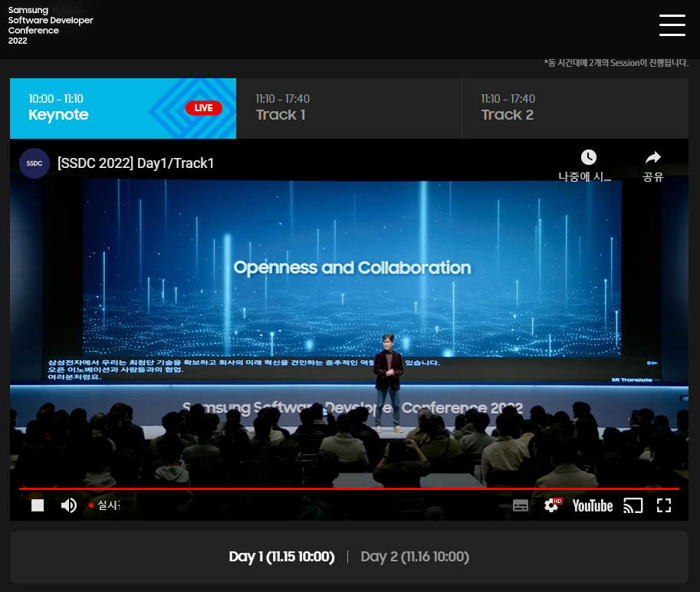The height and width of the screenshot is (592, 700).
Task: Open the video title [SSDC 2022] Day1/Track1
Action: pyautogui.click(x=136, y=163)
